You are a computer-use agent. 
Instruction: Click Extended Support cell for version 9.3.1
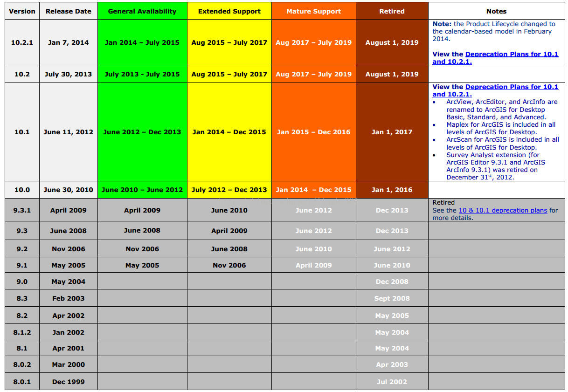pyautogui.click(x=229, y=210)
